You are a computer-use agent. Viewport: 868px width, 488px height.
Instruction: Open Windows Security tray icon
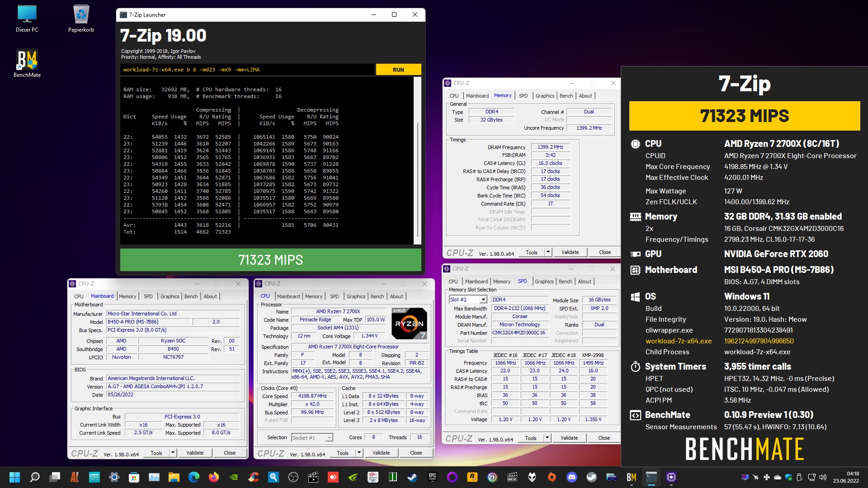pyautogui.click(x=789, y=477)
